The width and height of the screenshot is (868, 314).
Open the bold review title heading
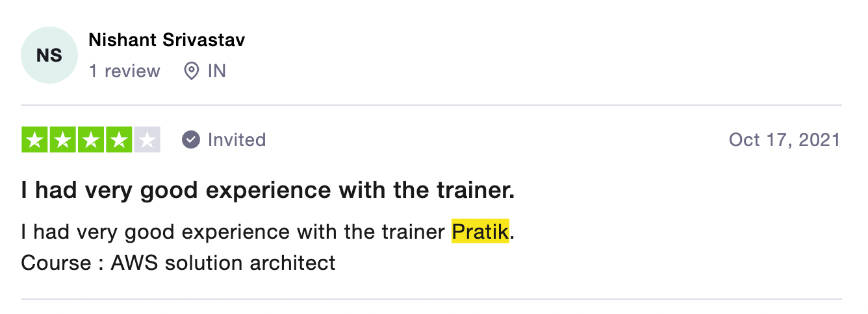pyautogui.click(x=268, y=191)
